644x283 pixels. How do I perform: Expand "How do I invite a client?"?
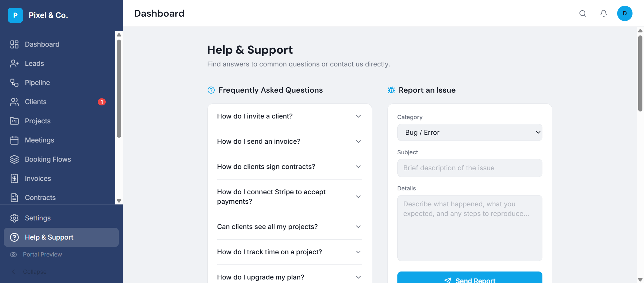(x=289, y=116)
